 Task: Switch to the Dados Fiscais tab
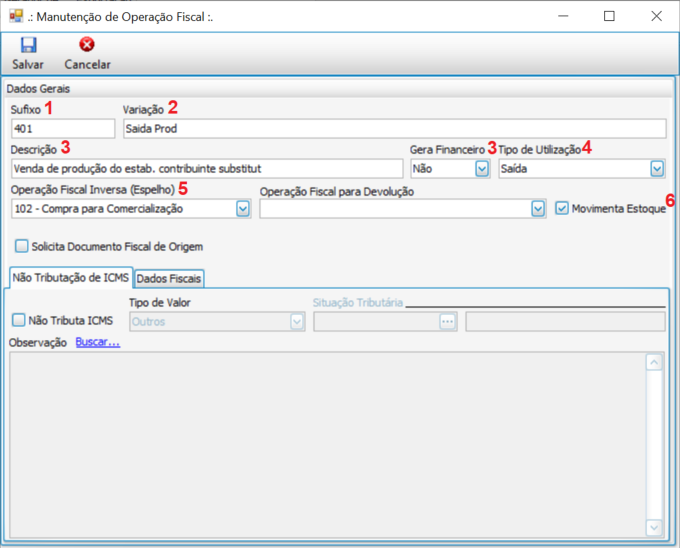click(x=169, y=279)
